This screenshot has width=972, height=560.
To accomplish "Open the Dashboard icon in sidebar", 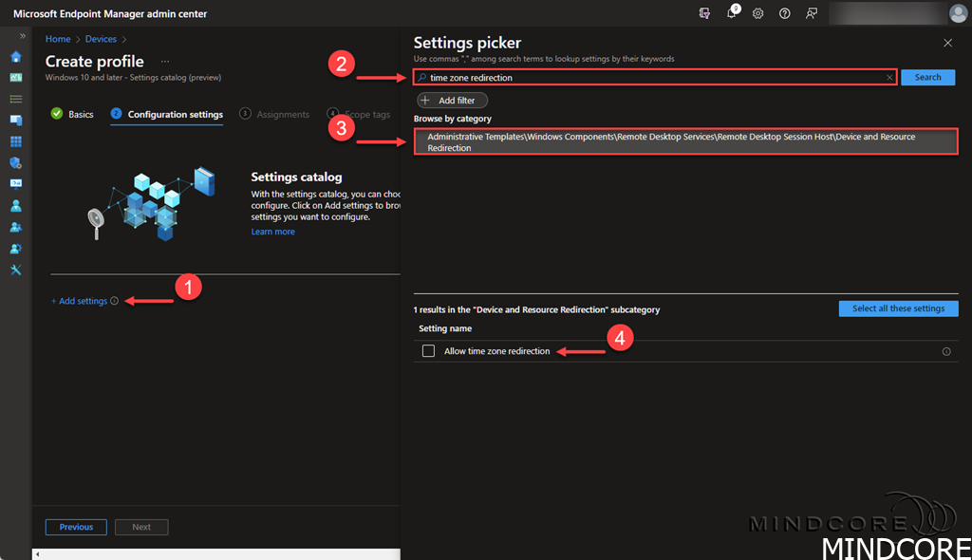I will pyautogui.click(x=15, y=77).
